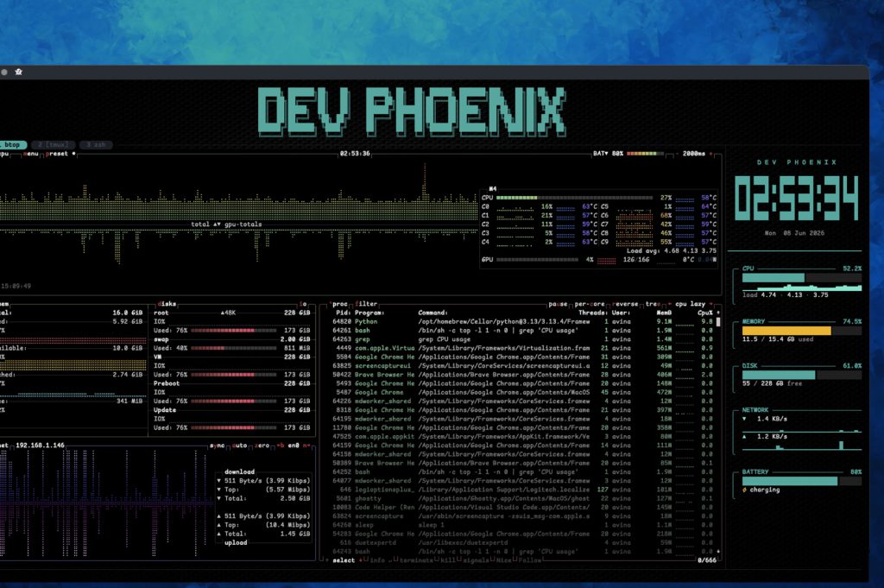
Task: Select the com.apple.appkit row, pid 47525
Action: tap(522, 436)
